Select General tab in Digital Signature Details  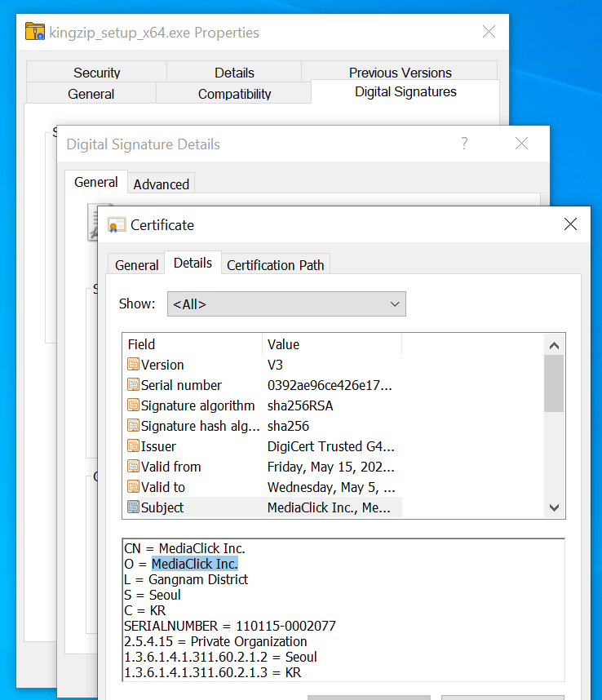tap(96, 182)
